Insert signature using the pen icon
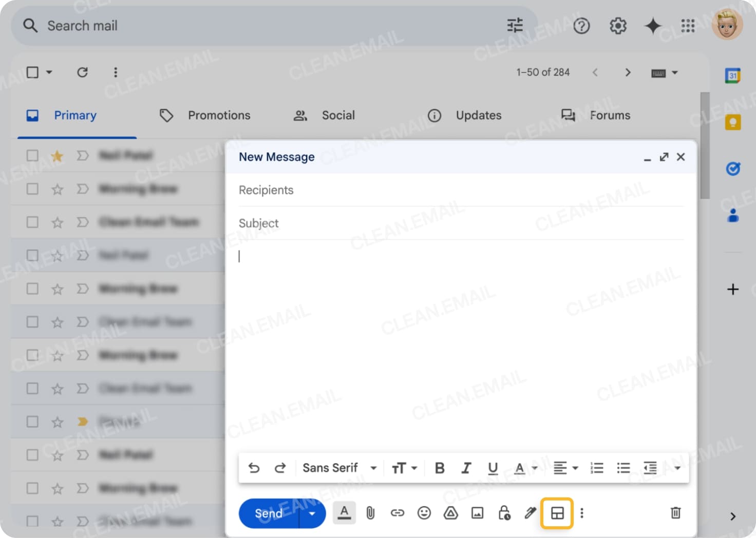756x538 pixels. click(531, 513)
